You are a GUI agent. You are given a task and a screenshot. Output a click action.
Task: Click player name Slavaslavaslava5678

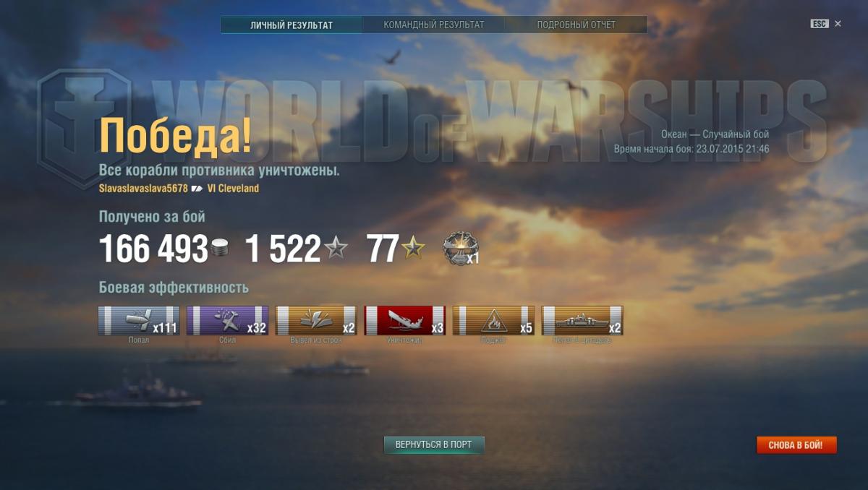point(143,189)
